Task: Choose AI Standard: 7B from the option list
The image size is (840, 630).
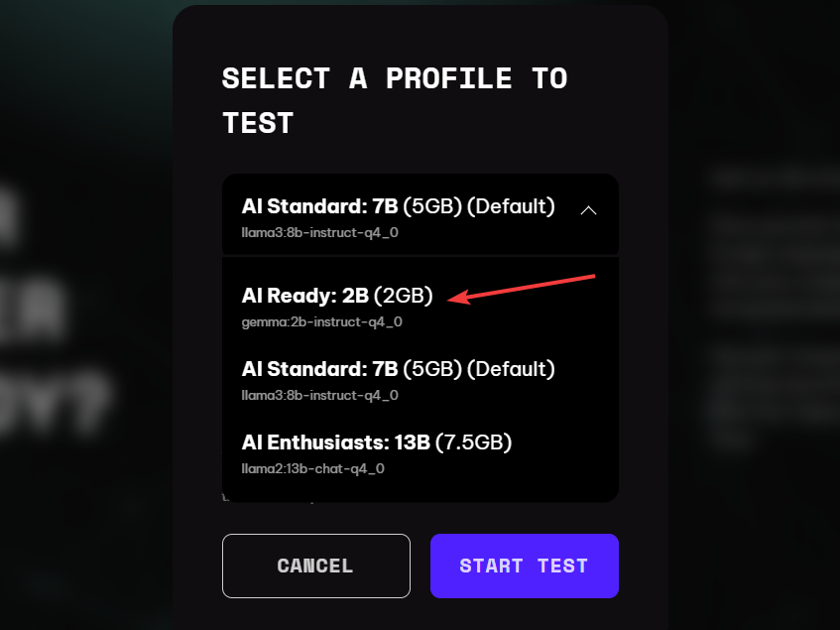Action: (420, 380)
